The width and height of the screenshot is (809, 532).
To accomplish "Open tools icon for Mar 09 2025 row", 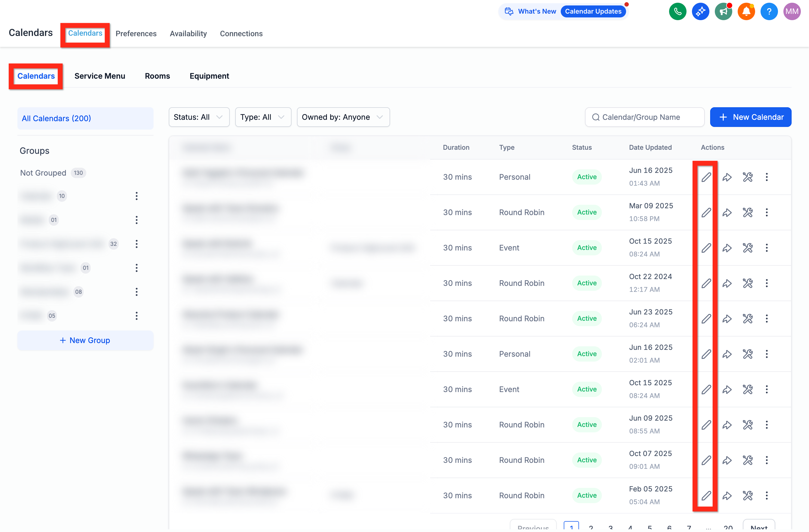I will click(747, 213).
